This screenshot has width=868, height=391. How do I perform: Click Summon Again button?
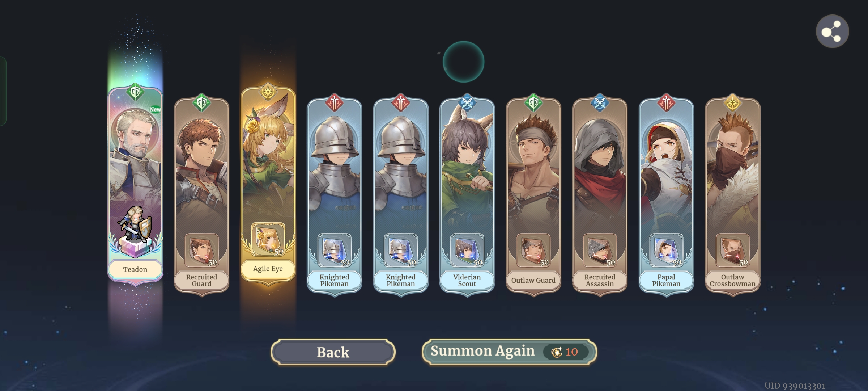pos(509,352)
